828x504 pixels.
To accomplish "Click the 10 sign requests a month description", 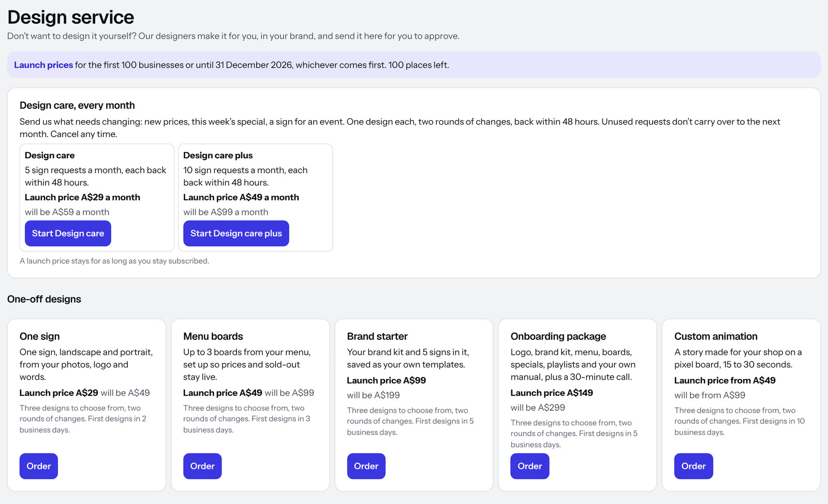I will tap(245, 176).
